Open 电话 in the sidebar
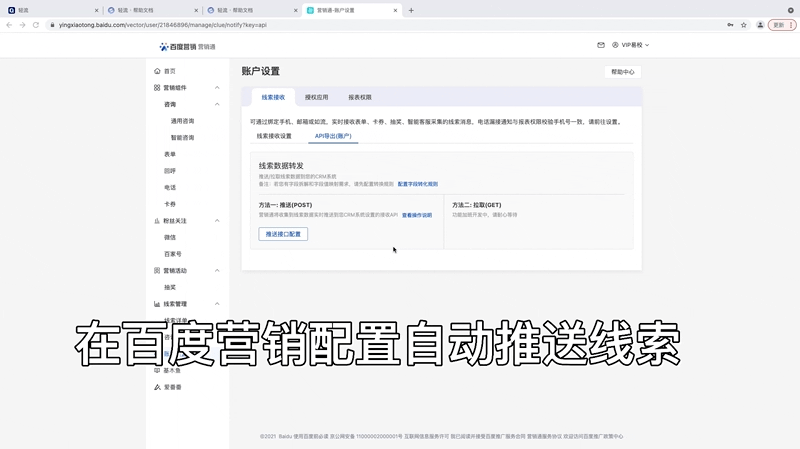 (x=170, y=188)
